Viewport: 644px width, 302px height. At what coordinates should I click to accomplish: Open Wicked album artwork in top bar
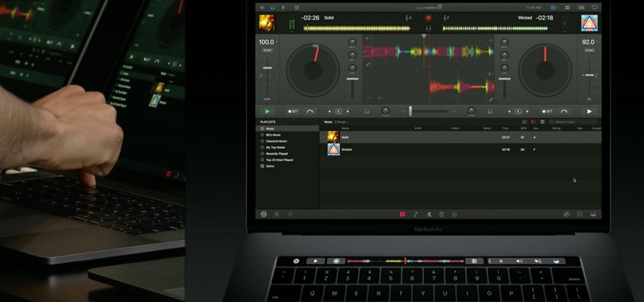click(x=589, y=23)
